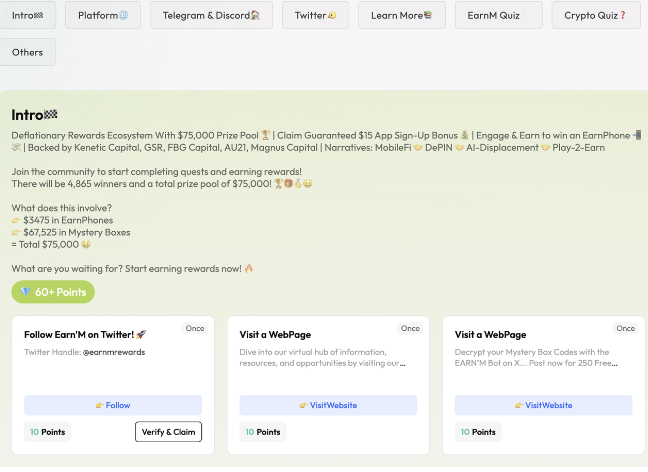Click the checkered flag icon beside the Intro heading
Screen dimensions: 648x472
tap(51, 115)
